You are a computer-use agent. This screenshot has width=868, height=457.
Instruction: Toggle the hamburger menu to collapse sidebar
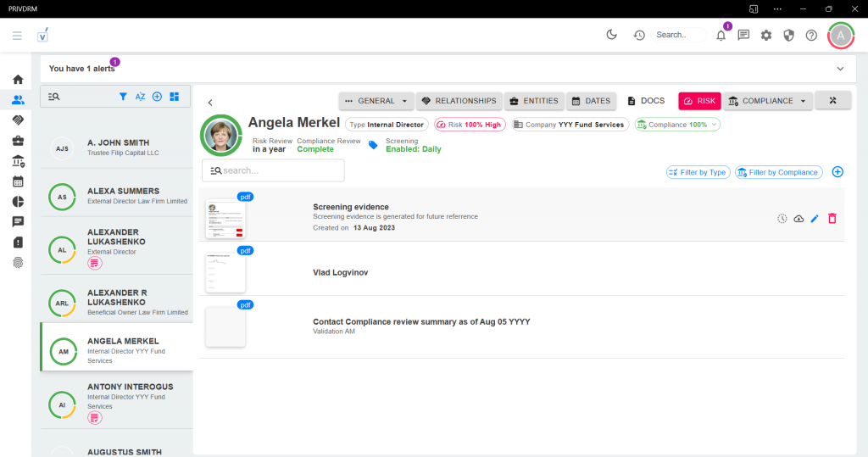pos(17,35)
